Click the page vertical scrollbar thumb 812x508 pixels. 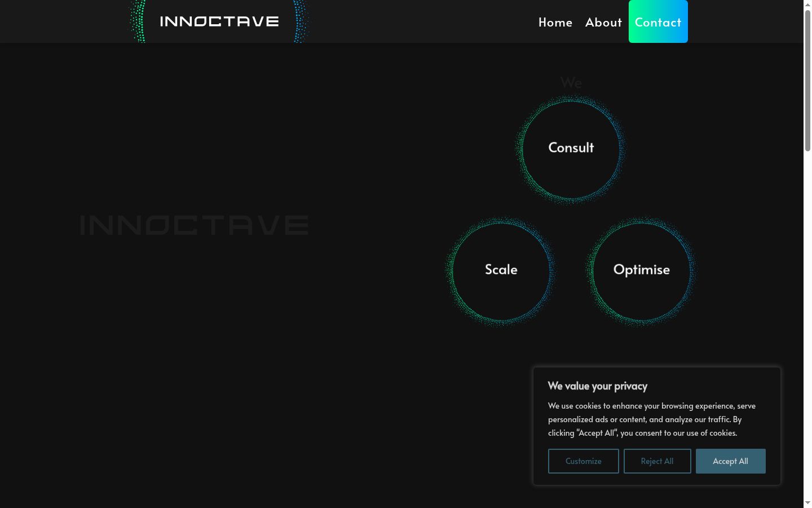coord(807,80)
